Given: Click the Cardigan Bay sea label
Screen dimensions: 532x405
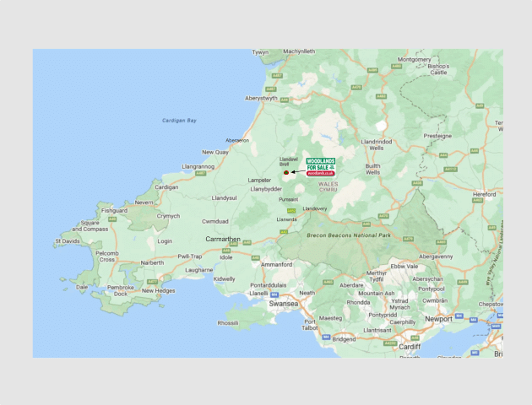Looking at the screenshot, I should click(x=179, y=121).
